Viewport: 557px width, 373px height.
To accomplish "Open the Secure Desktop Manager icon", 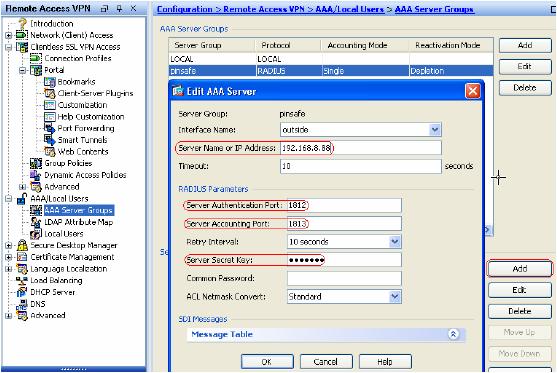I will coord(22,245).
